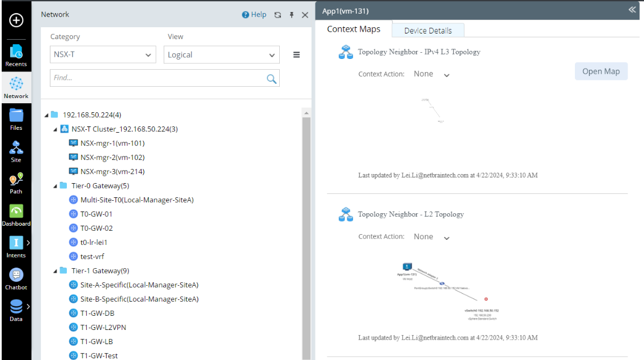Open the Path tool

tap(16, 183)
